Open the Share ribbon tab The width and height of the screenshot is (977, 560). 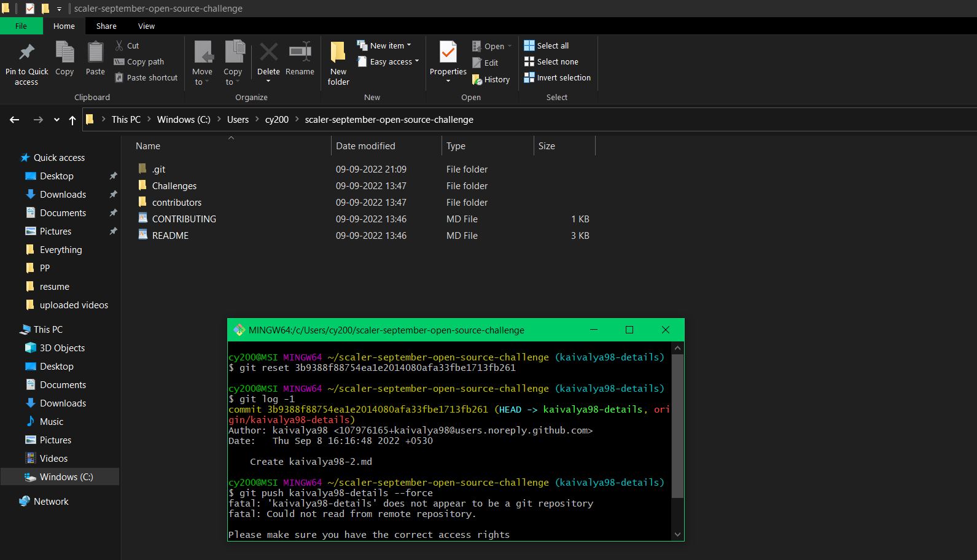point(106,26)
